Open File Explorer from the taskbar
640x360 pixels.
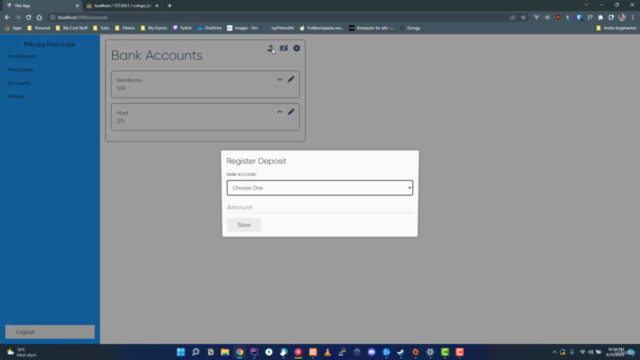click(225, 352)
